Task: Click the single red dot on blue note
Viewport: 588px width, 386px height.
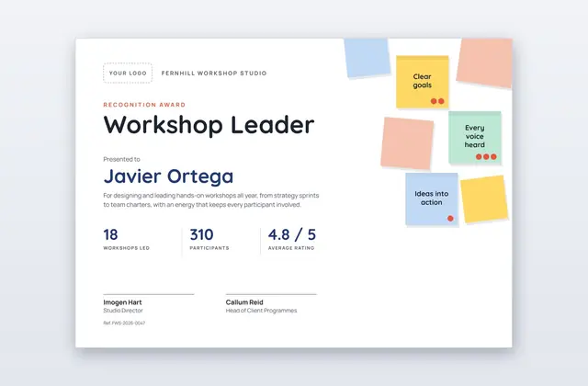Action: point(450,219)
